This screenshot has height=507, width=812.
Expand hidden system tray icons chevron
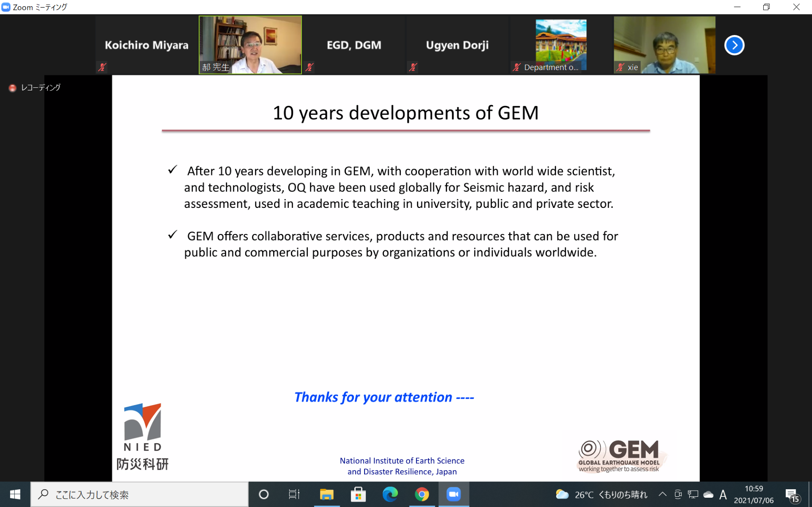[663, 494]
